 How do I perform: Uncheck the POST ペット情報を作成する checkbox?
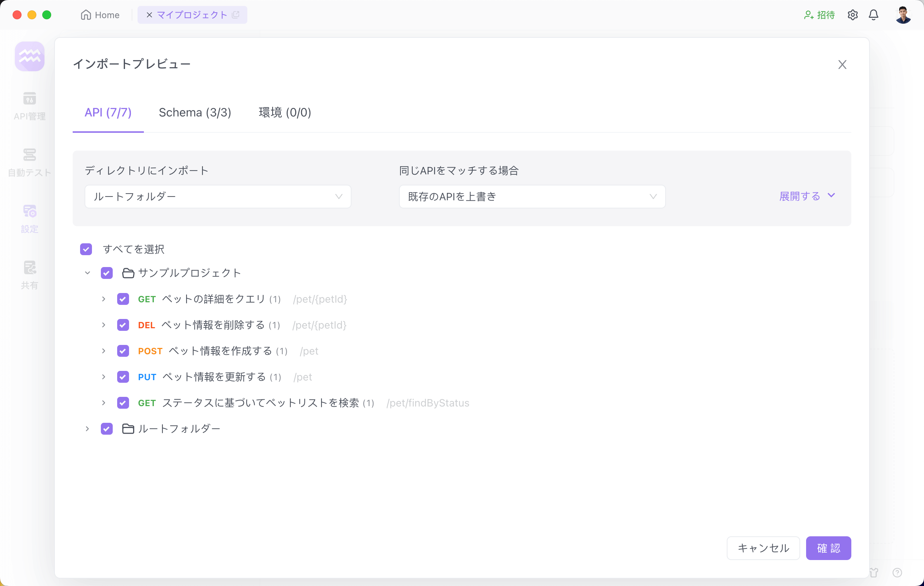(123, 351)
